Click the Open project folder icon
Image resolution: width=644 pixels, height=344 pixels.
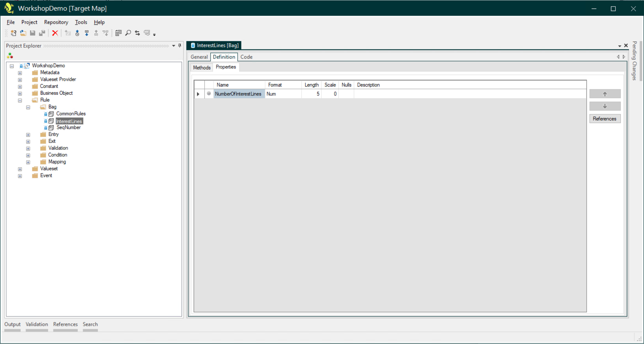click(23, 33)
